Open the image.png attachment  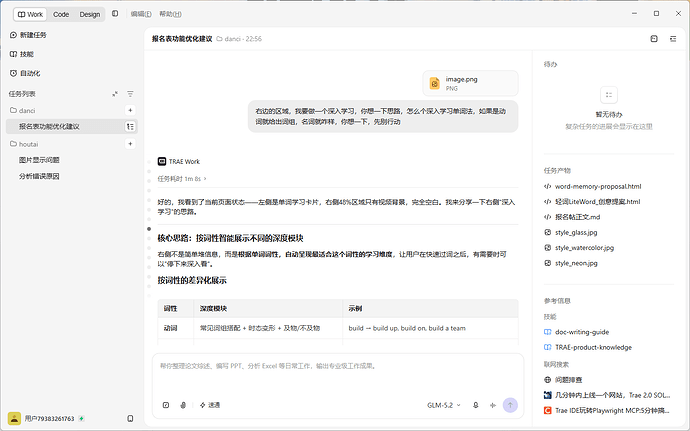(470, 83)
